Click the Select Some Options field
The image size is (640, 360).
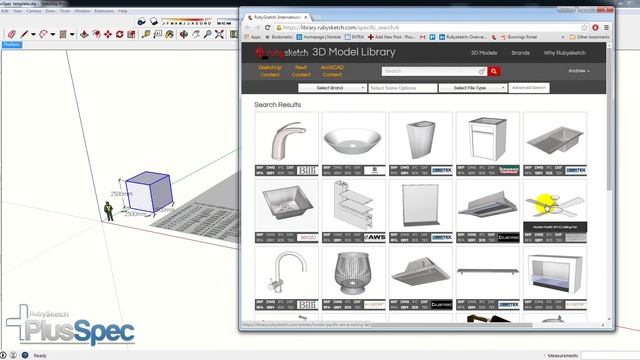click(403, 88)
